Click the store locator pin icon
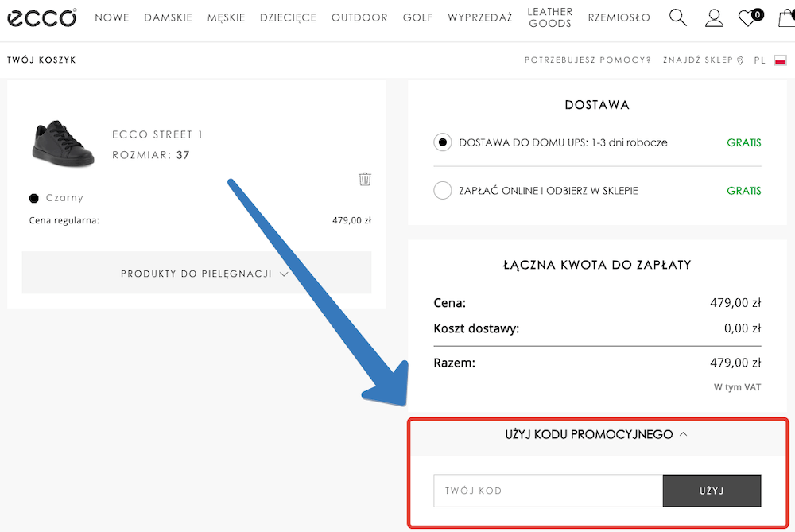 tap(740, 60)
